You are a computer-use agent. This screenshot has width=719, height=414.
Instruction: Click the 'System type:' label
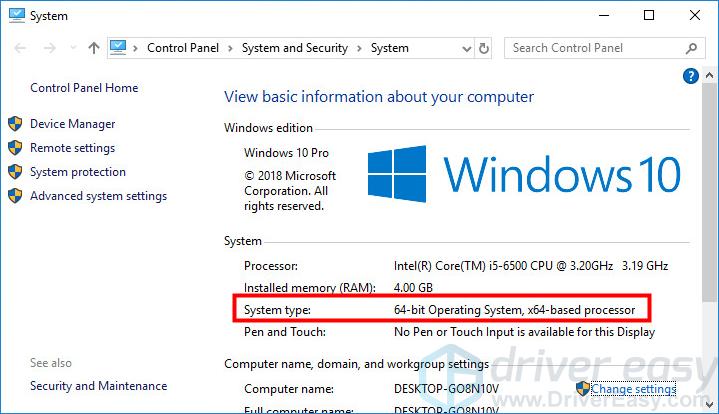(277, 310)
